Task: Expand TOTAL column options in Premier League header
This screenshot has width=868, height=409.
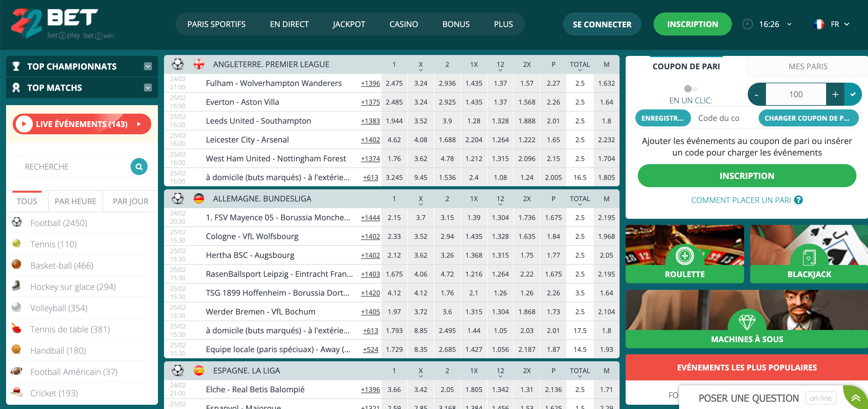Action: [579, 70]
